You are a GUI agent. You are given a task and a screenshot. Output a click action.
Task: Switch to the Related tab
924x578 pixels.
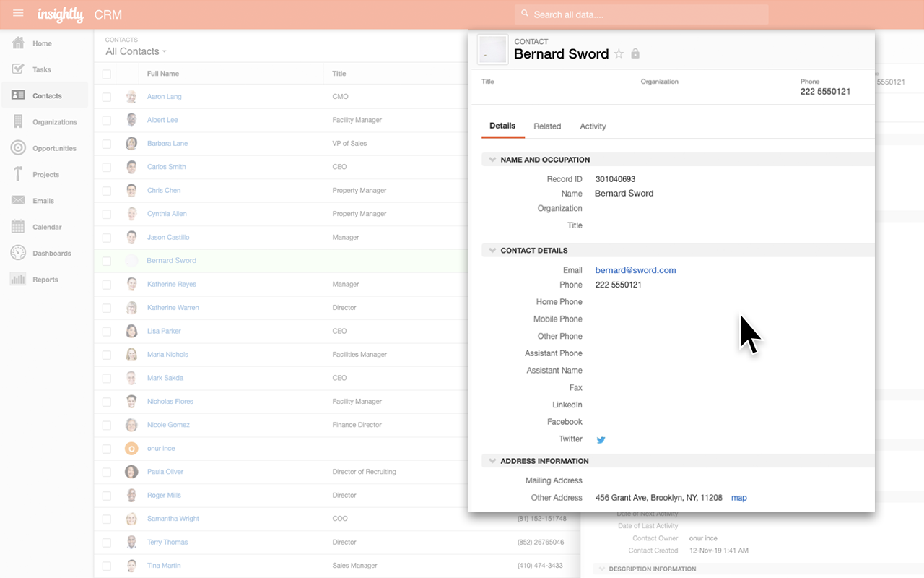(547, 126)
